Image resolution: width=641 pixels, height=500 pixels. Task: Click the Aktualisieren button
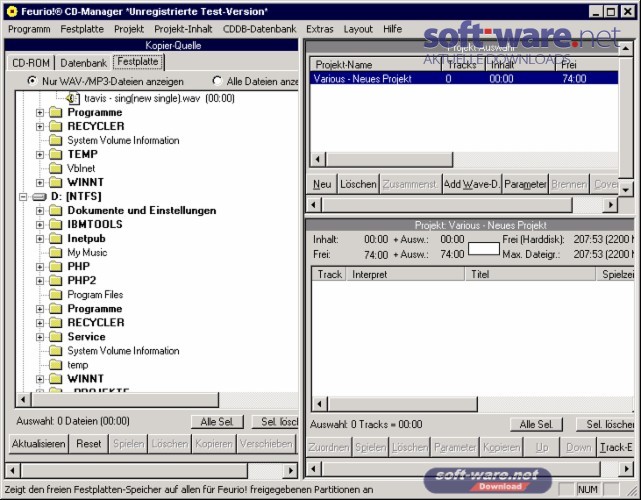(38, 444)
